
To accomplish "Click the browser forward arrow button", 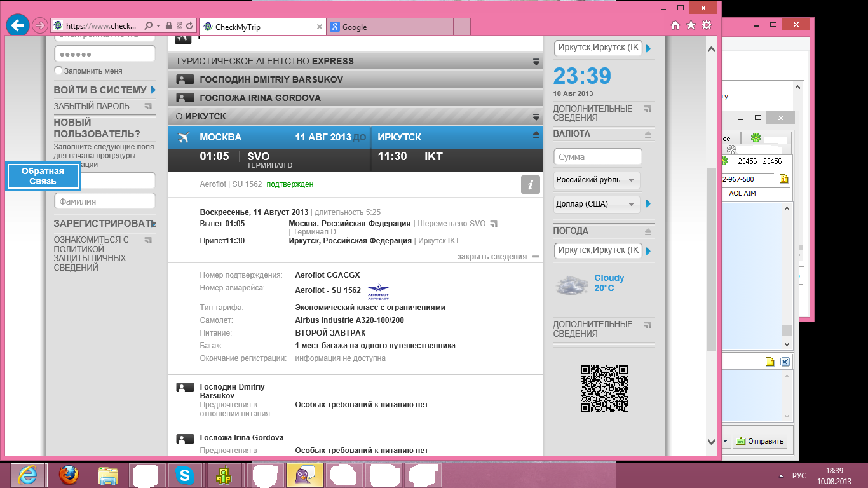I will 39,26.
